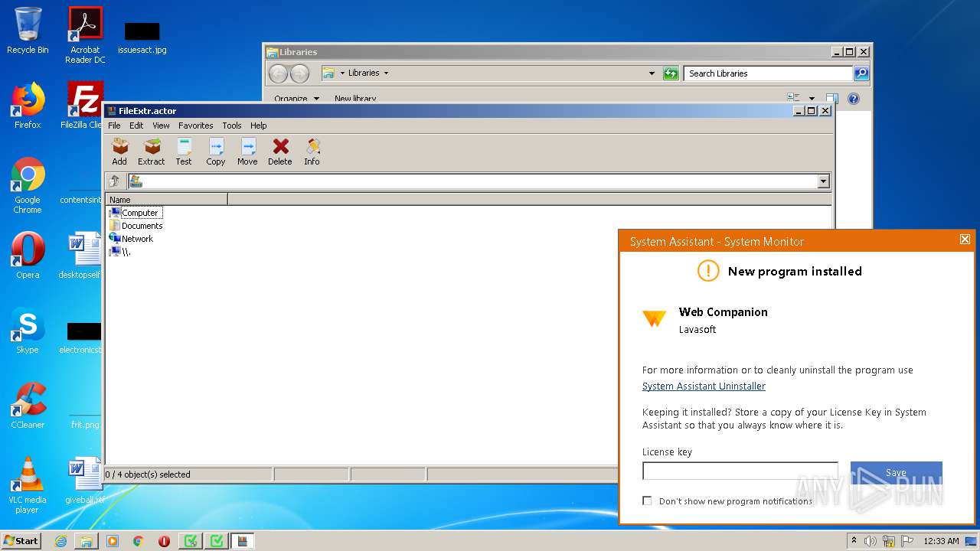Click the Add toolbar icon
This screenshot has height=551, width=980.
click(119, 152)
